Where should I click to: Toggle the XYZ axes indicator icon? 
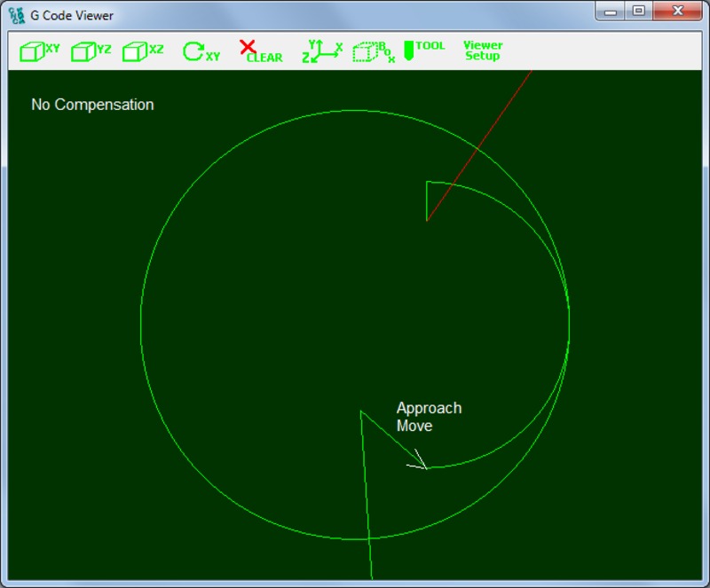coord(321,51)
